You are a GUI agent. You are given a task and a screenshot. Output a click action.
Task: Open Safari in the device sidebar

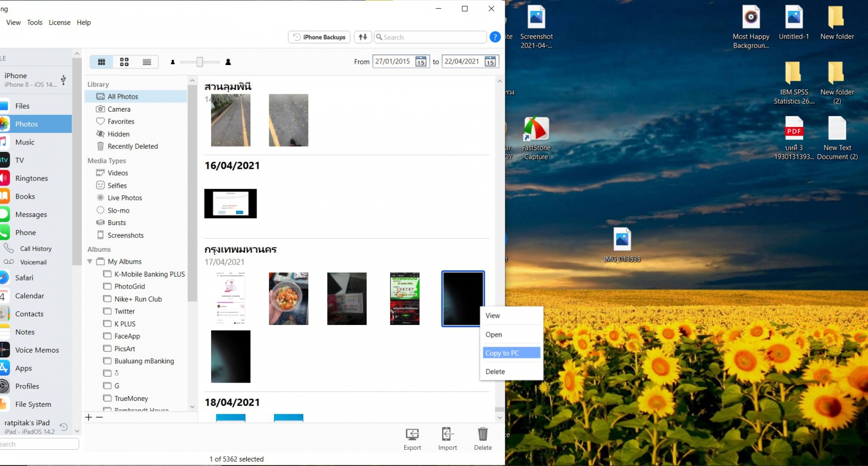(36, 277)
